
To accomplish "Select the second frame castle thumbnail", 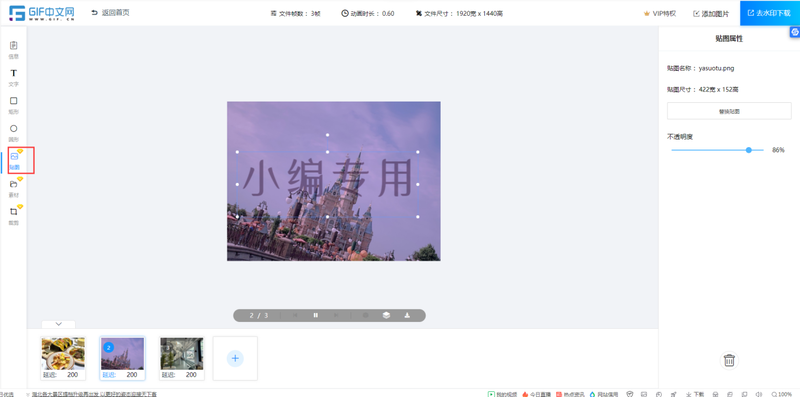I will (x=122, y=353).
